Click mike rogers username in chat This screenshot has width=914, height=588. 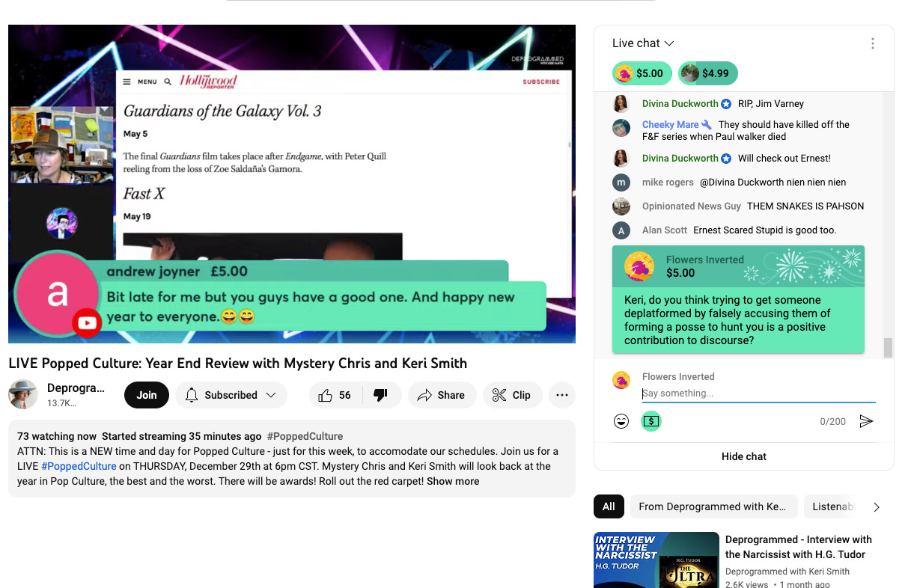(668, 183)
